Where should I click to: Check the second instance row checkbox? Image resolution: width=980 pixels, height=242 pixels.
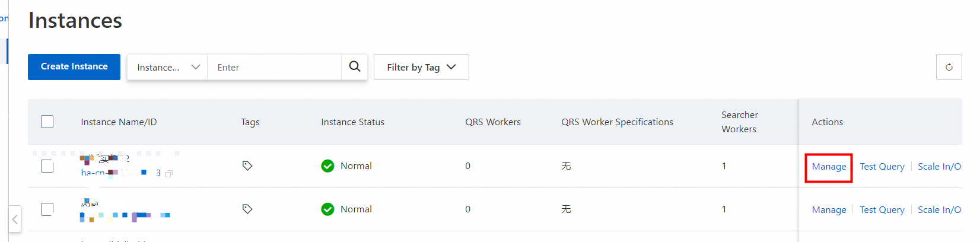point(47,209)
